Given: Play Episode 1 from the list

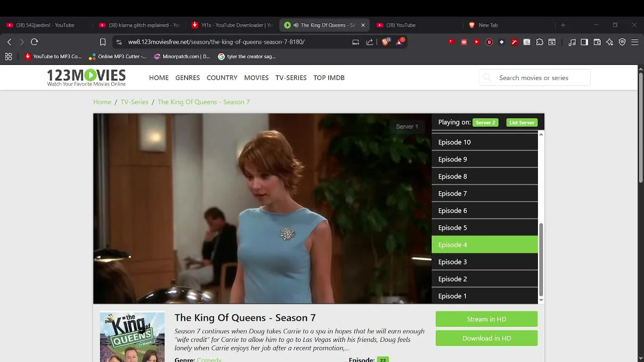Looking at the screenshot, I should [x=485, y=296].
